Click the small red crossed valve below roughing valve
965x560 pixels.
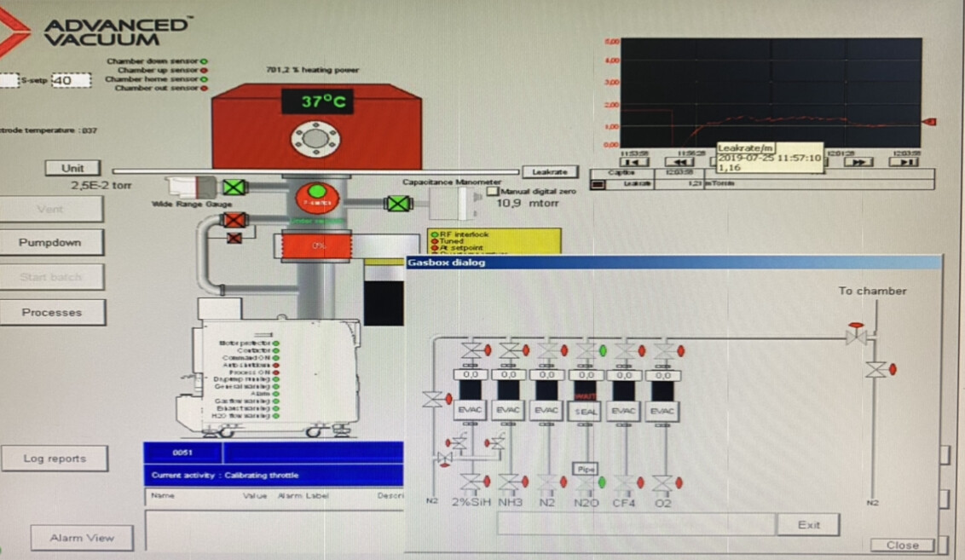pos(234,238)
